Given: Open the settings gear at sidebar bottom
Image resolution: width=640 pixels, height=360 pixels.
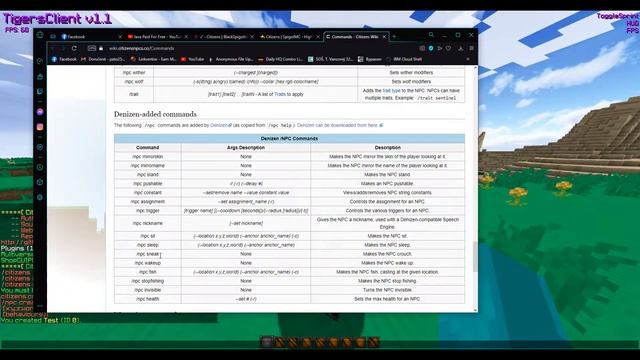Looking at the screenshot, I should (x=40, y=198).
